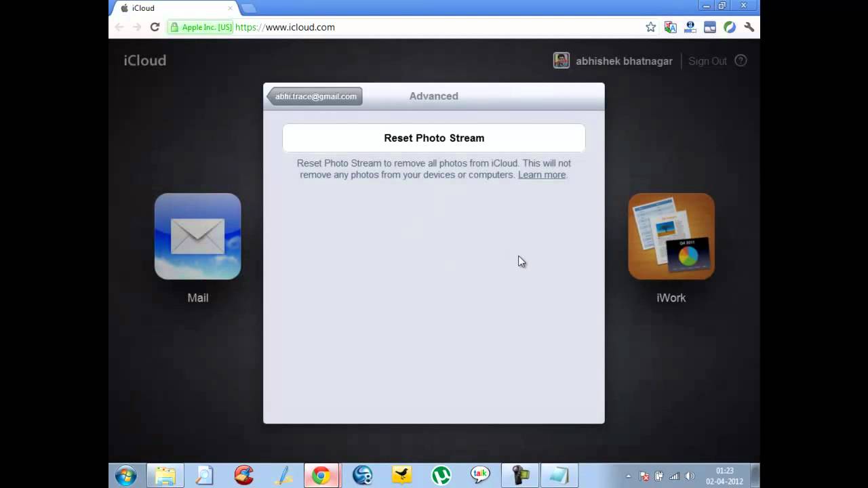Screen dimensions: 868x488
Task: Click the Show desktop strip in taskbar
Action: 755,476
